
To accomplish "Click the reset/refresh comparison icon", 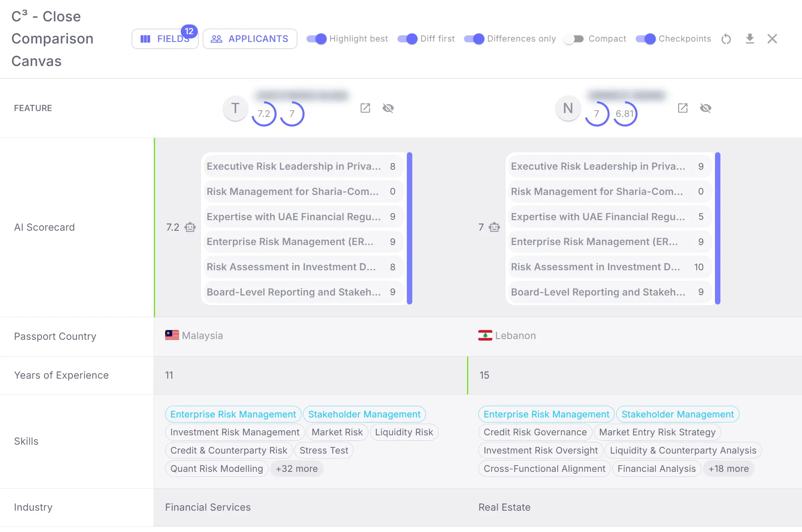I will coord(726,39).
